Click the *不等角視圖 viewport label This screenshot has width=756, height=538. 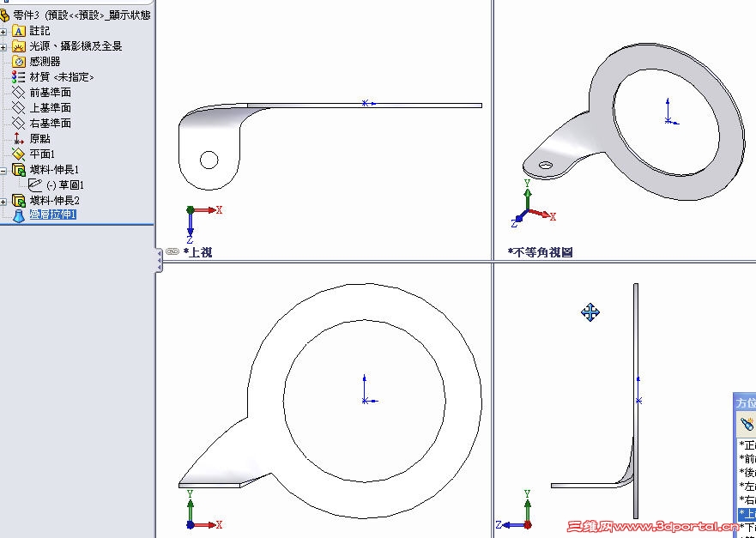[x=540, y=252]
